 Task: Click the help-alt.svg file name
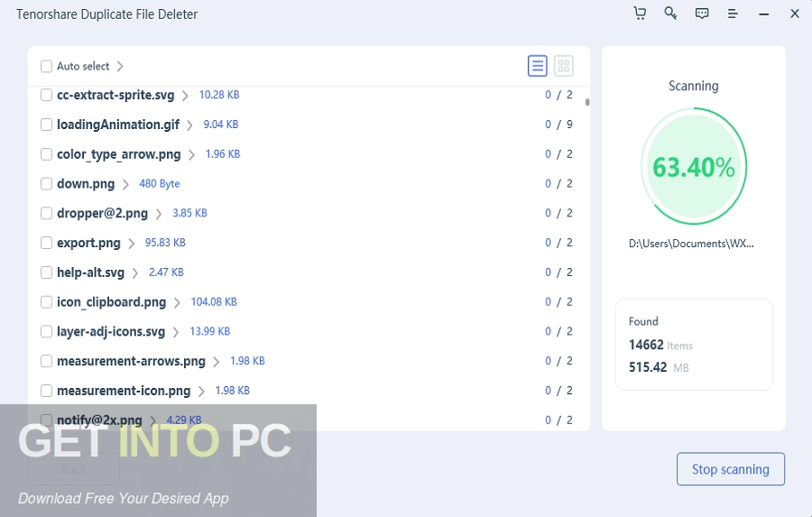point(90,272)
